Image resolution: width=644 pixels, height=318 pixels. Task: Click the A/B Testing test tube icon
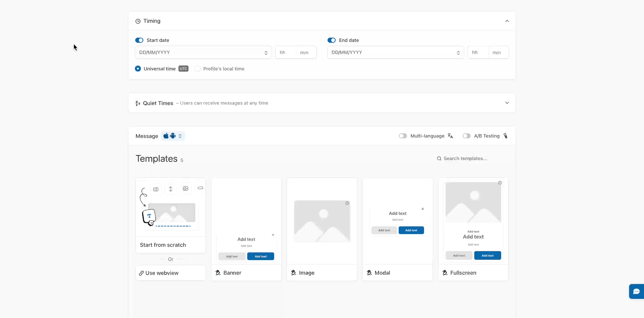(505, 136)
